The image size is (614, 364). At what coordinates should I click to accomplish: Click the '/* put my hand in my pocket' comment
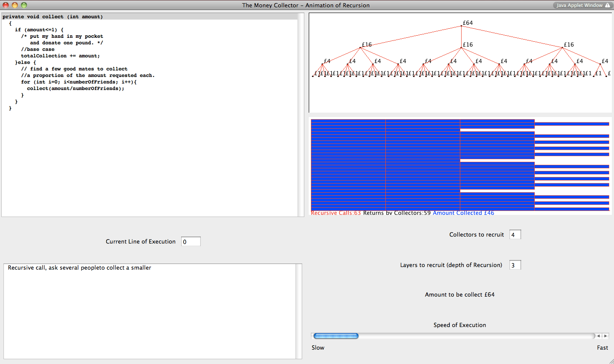62,36
